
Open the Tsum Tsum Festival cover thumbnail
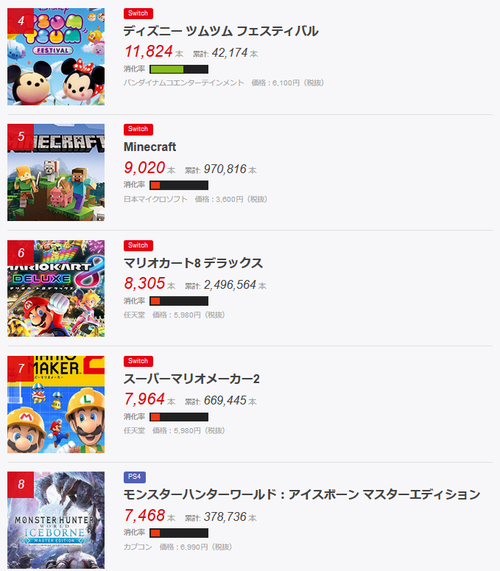tap(56, 56)
